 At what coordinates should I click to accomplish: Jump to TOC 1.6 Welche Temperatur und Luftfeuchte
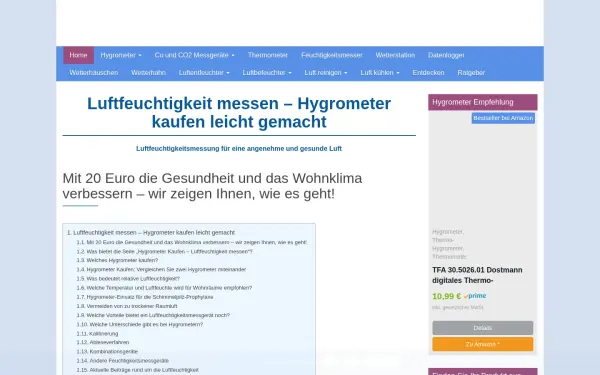click(164, 288)
